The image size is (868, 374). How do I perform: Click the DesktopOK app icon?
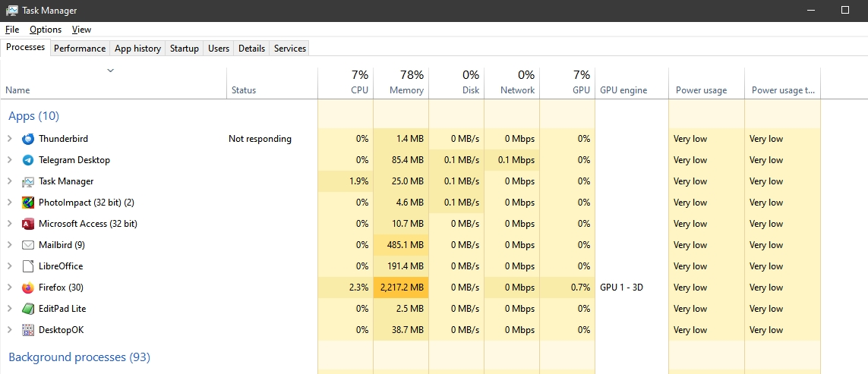[27, 330]
